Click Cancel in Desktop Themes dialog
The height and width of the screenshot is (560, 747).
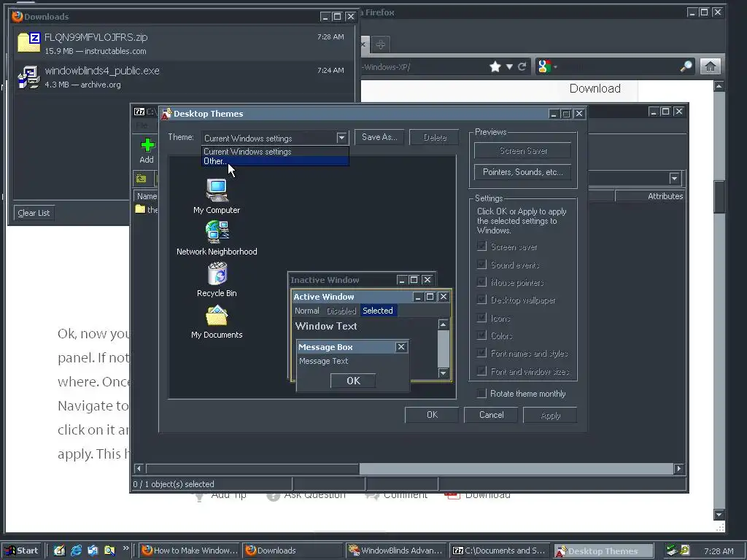[x=491, y=415]
